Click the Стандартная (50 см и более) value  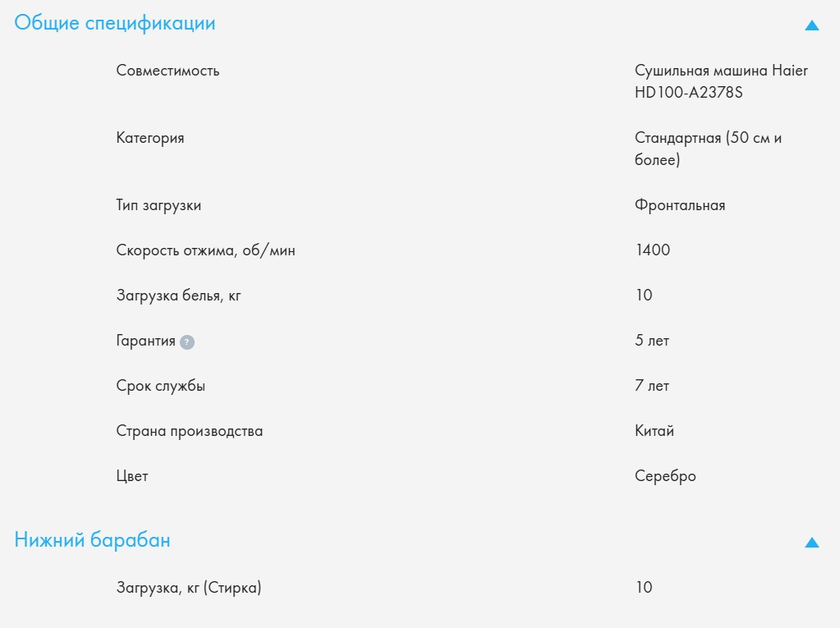click(x=708, y=149)
